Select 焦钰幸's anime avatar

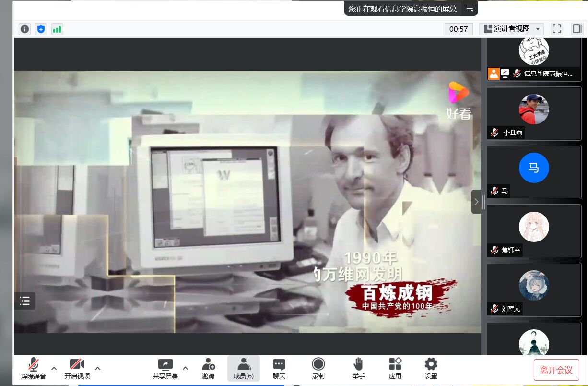click(534, 227)
